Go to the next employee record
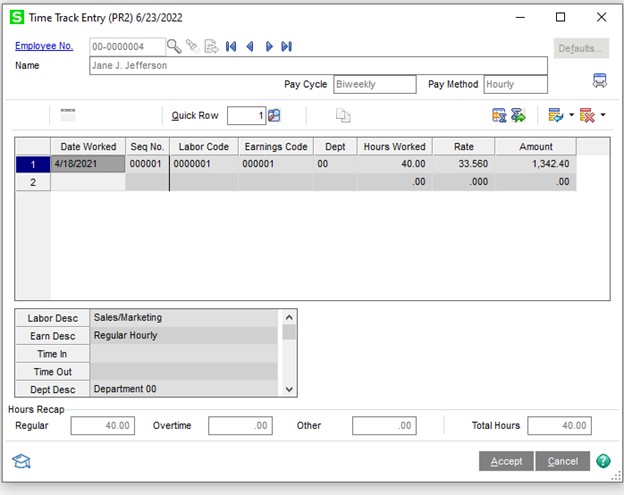The image size is (624, 495). point(269,47)
